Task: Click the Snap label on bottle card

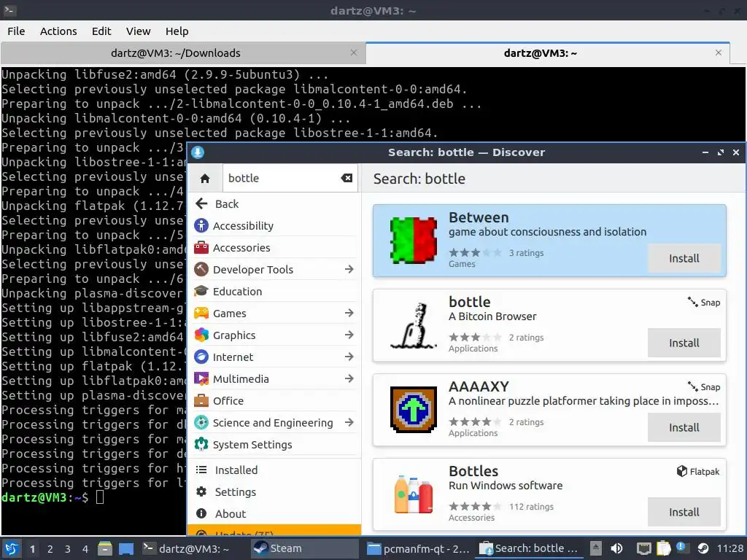Action: coord(704,303)
